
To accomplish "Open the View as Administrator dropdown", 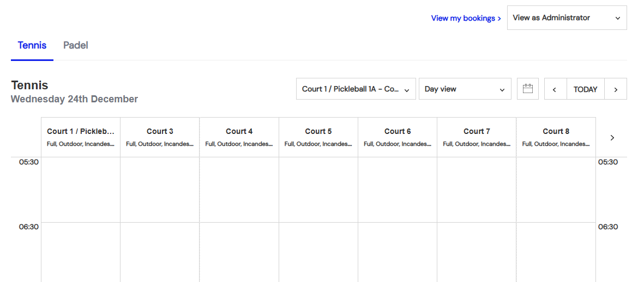I will coord(567,18).
